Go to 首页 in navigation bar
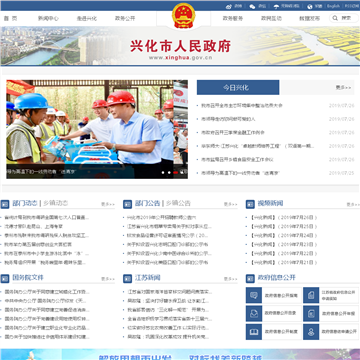The width and height of the screenshot is (360, 360). (x=10, y=18)
